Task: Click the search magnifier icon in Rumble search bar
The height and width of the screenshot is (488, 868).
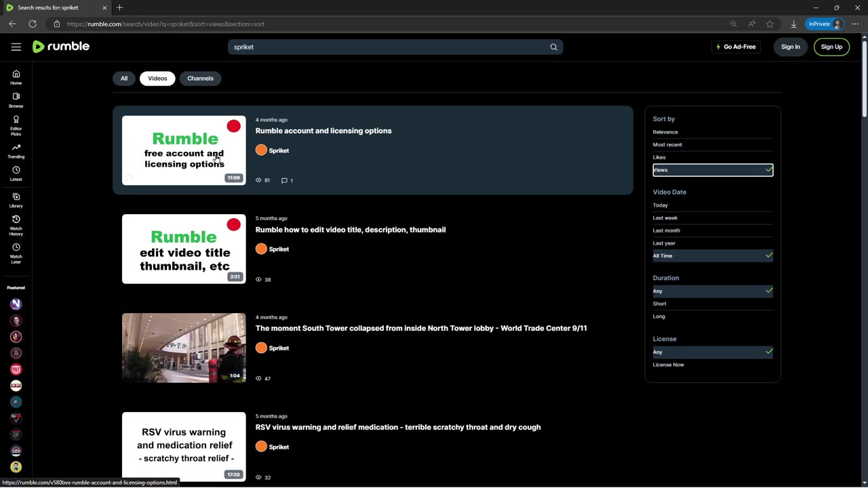Action: pos(553,47)
